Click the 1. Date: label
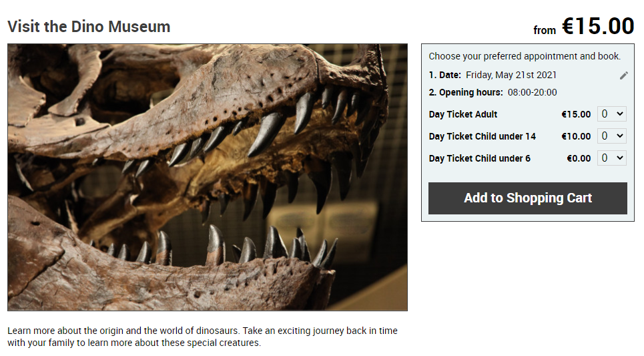644x356 pixels. pos(445,75)
